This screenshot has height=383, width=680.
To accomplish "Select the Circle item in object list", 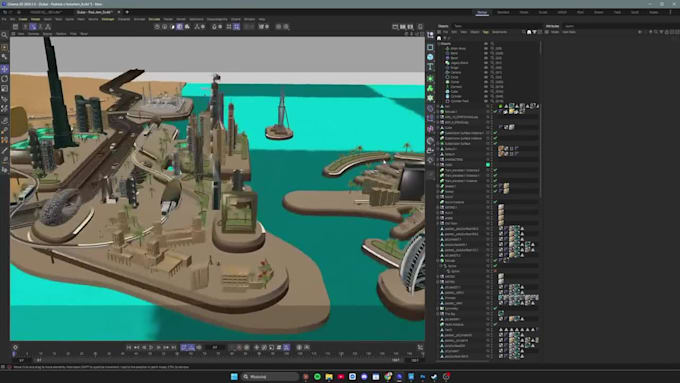I will (454, 77).
